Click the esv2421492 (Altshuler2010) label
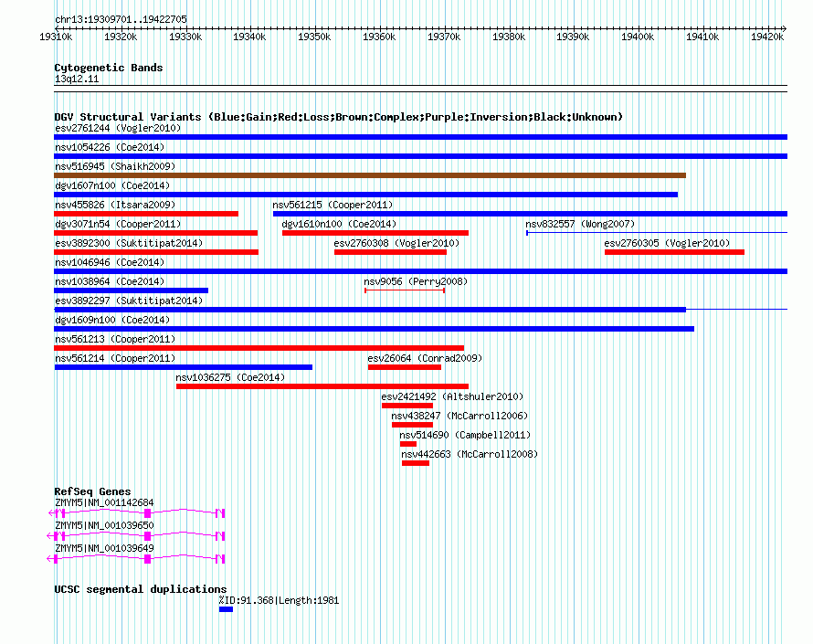The width and height of the screenshot is (813, 644). [x=452, y=396]
